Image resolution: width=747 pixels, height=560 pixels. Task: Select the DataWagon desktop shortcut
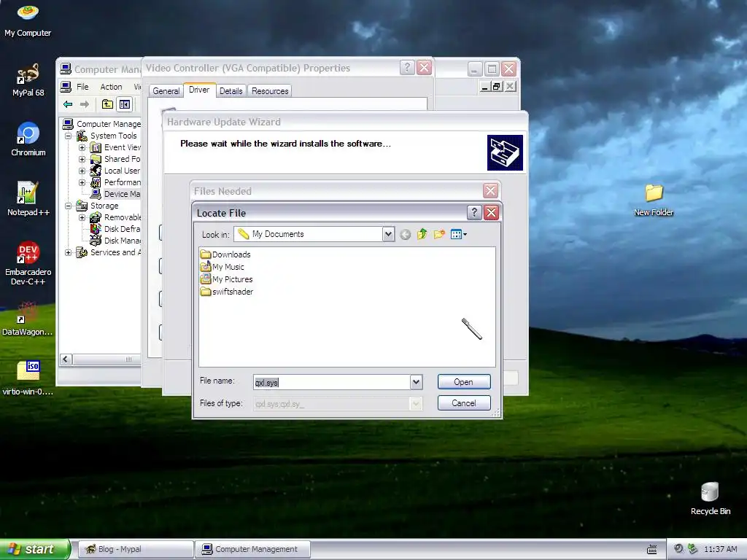click(28, 319)
